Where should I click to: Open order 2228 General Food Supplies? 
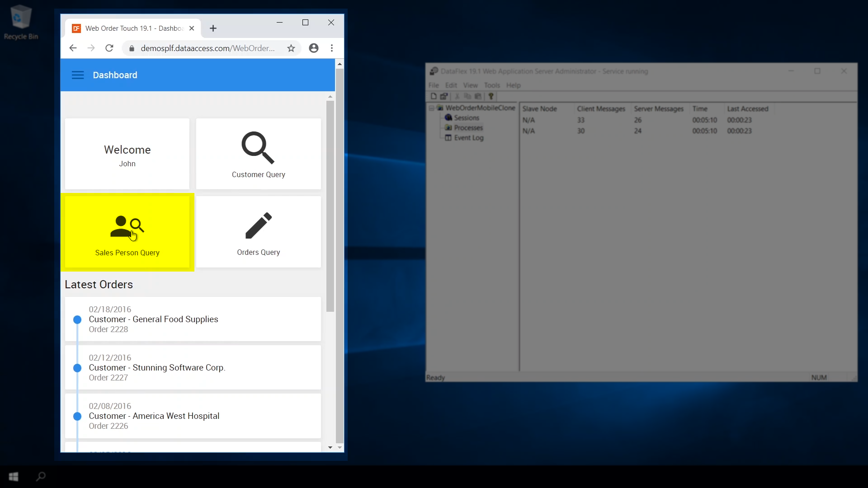point(193,319)
